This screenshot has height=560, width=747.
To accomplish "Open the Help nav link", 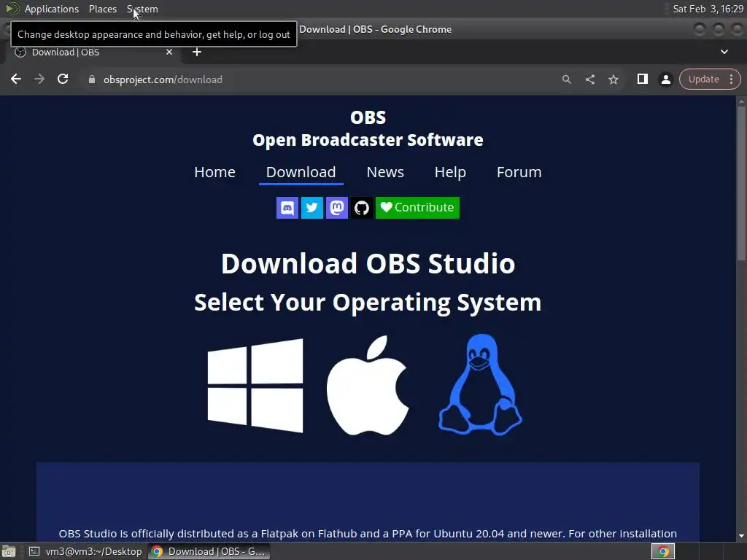I will pos(450,172).
